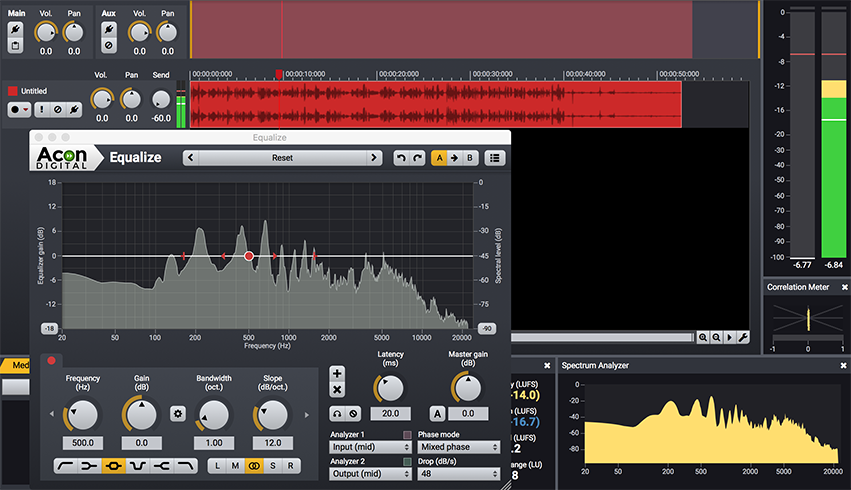The width and height of the screenshot is (851, 490).
Task: Open the preset list menu icon
Action: 495,158
